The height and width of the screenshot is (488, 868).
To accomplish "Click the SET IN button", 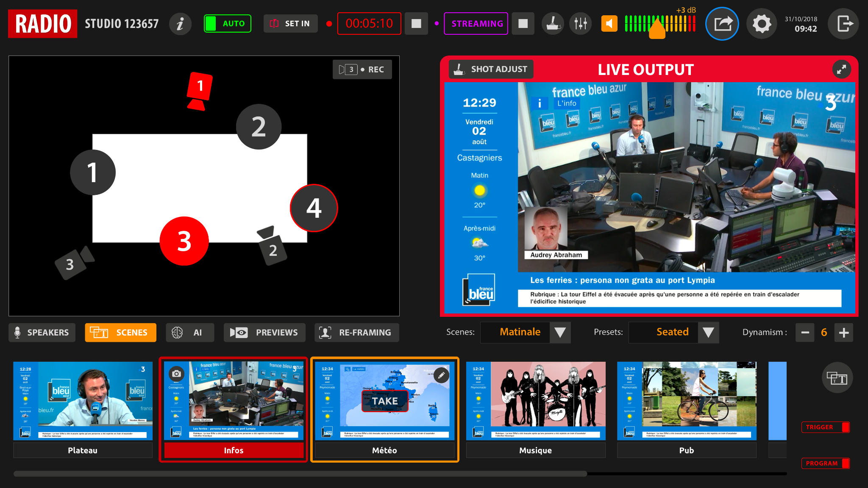I will tap(290, 24).
